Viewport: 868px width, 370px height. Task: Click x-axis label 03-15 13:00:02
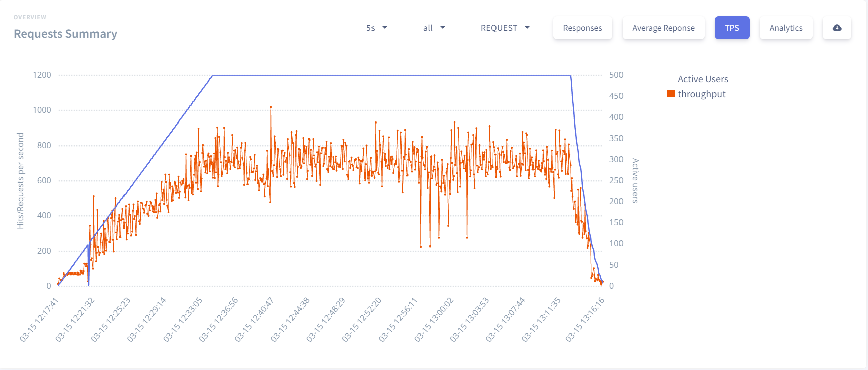(x=434, y=320)
